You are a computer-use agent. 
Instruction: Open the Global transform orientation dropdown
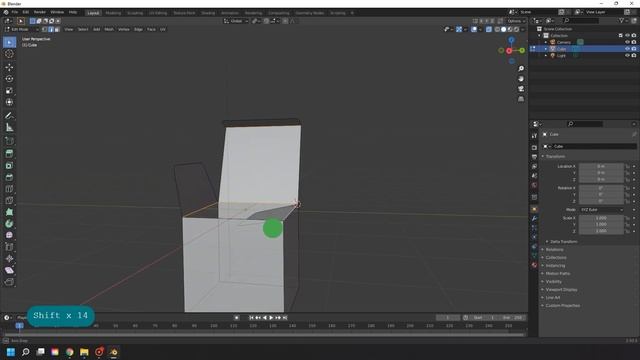tap(236, 21)
